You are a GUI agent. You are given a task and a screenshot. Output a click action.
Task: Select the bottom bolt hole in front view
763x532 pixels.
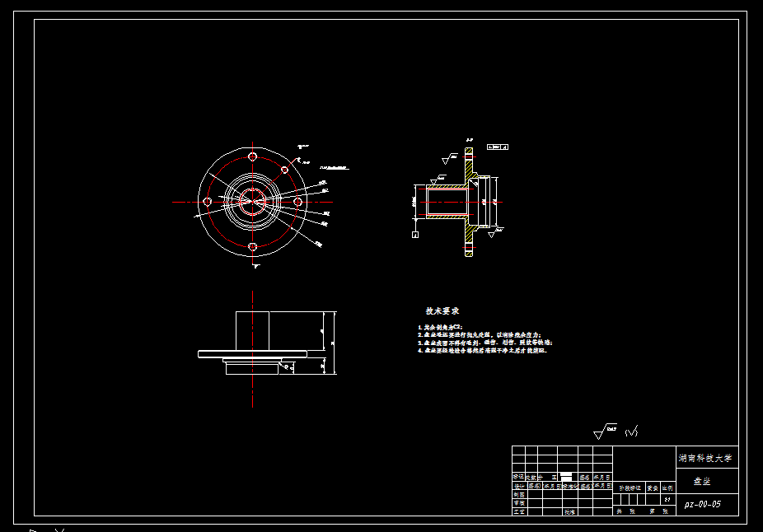click(253, 247)
